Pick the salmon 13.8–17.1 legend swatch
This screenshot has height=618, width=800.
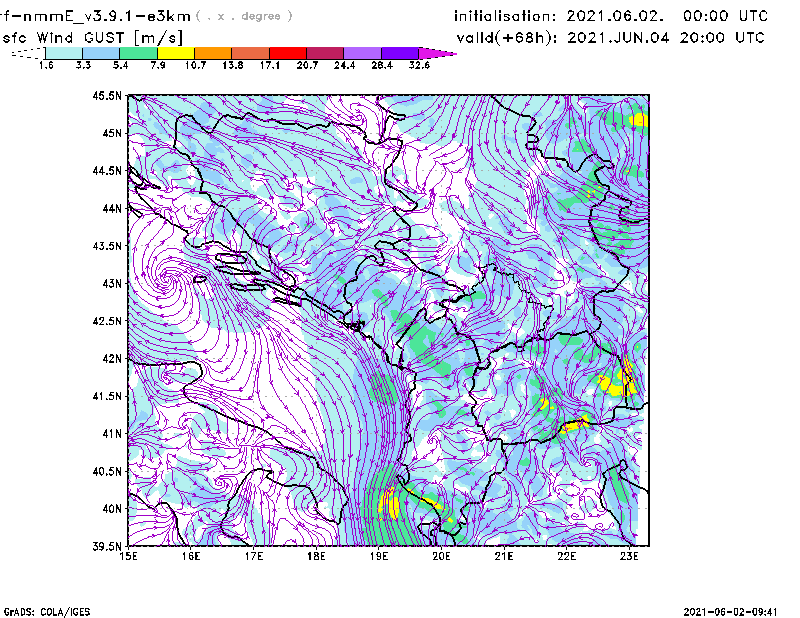[x=250, y=53]
